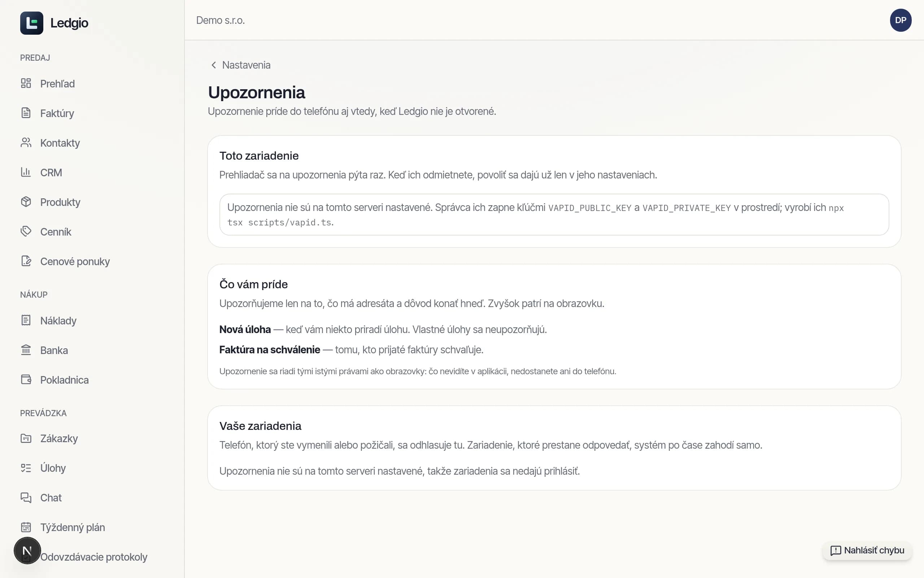Open Náklady via its receipt icon
This screenshot has width=924, height=578.
coord(26,320)
